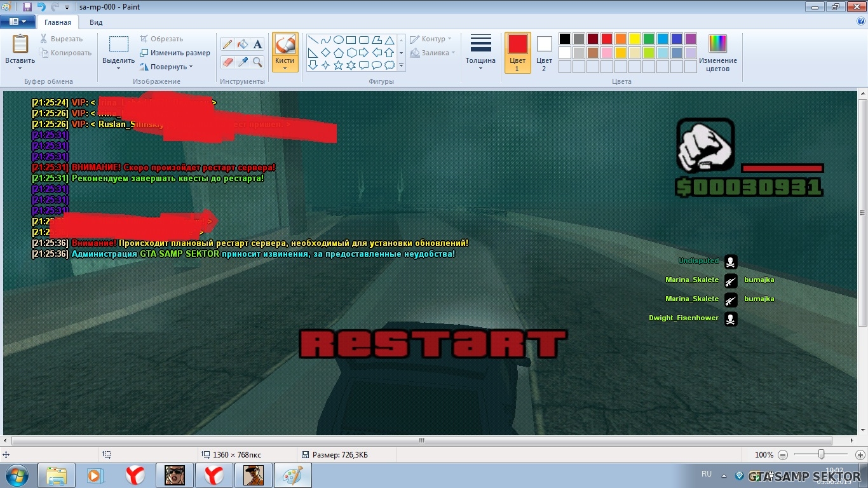Choose the Pentagon shape
The height and width of the screenshot is (488, 868).
point(339,52)
